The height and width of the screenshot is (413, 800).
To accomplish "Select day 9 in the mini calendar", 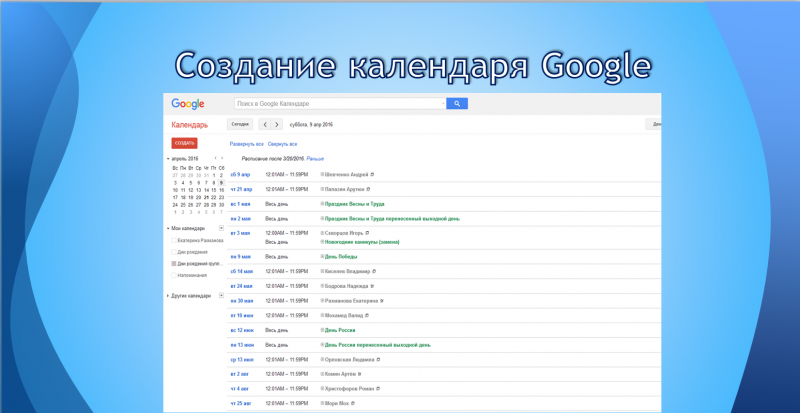I will coord(221,183).
